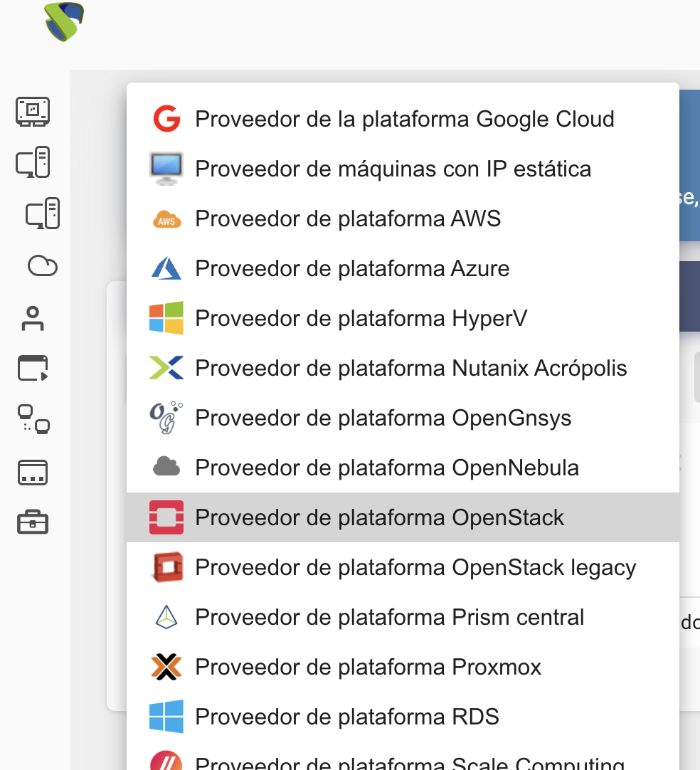Click the desktop computer services sidebar icon
The image size is (700, 770).
[33, 162]
